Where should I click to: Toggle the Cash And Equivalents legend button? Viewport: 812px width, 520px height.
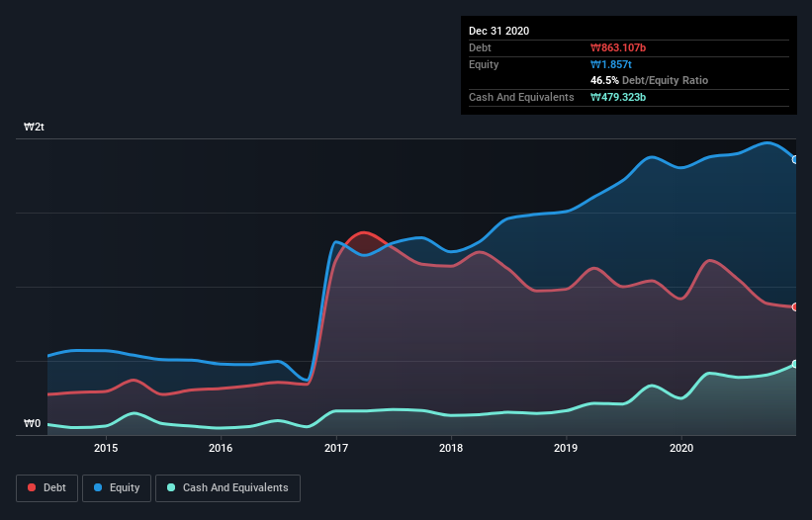click(227, 488)
